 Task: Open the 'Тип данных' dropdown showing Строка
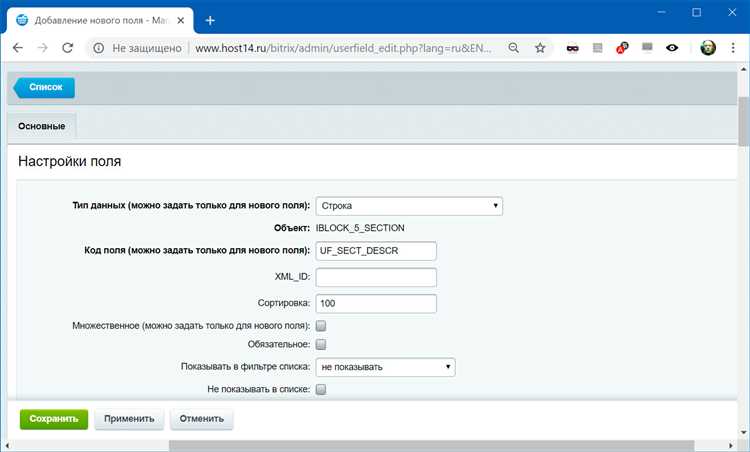pos(409,206)
